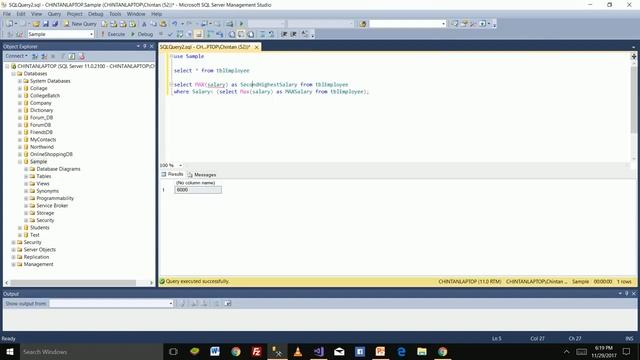Toggle Auto Hide pin on Object Explorer

[x=144, y=46]
